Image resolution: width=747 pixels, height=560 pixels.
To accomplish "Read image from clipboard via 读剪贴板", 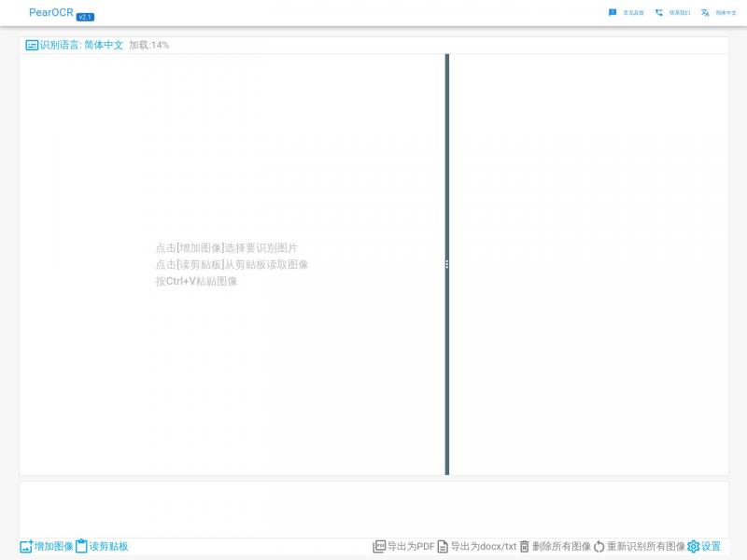I will point(102,546).
